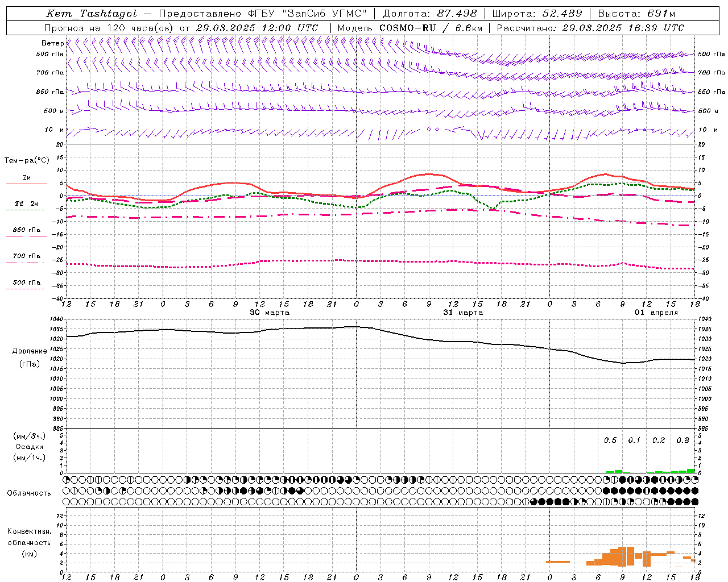Click the Осадки panel label
Viewport: 728px width, 582px height.
[x=30, y=447]
